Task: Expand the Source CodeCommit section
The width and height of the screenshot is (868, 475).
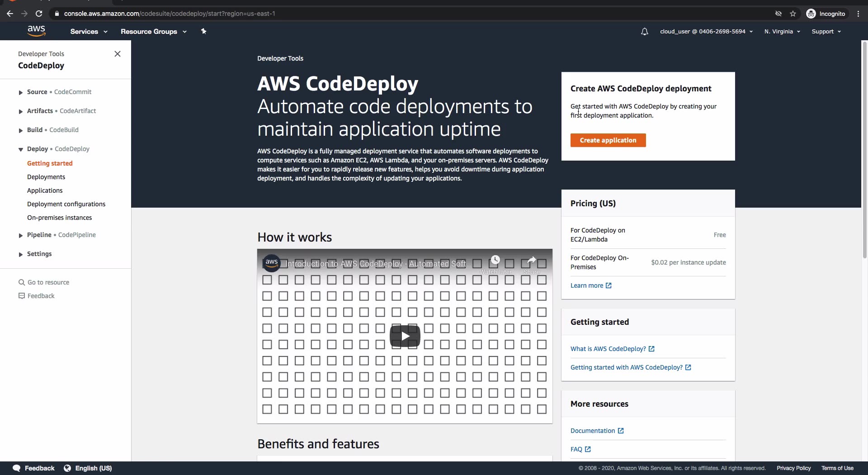Action: [x=21, y=92]
